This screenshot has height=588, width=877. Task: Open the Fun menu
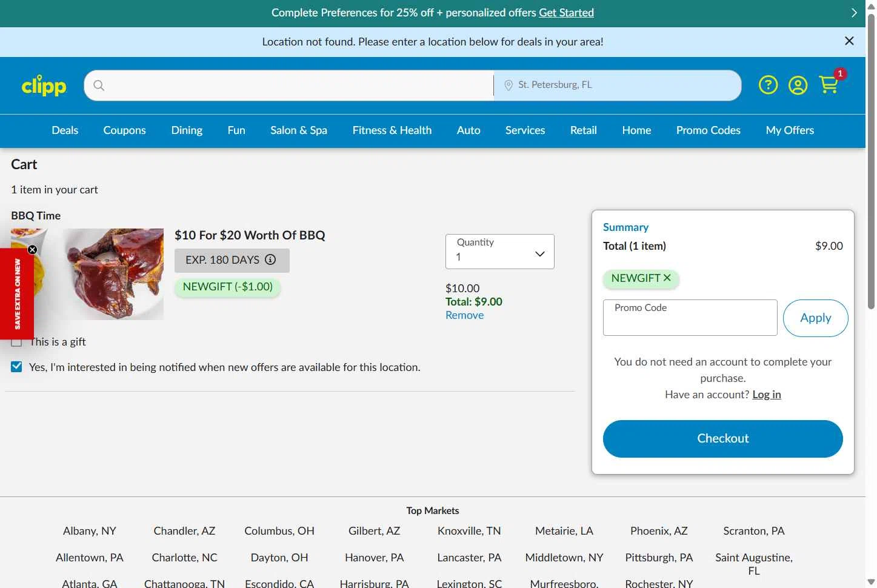[236, 130]
